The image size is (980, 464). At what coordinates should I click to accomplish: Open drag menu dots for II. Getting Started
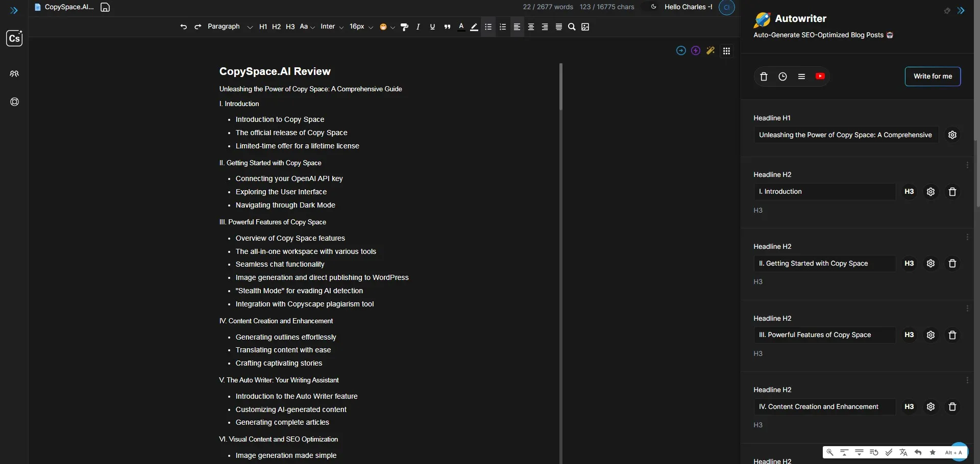click(967, 237)
